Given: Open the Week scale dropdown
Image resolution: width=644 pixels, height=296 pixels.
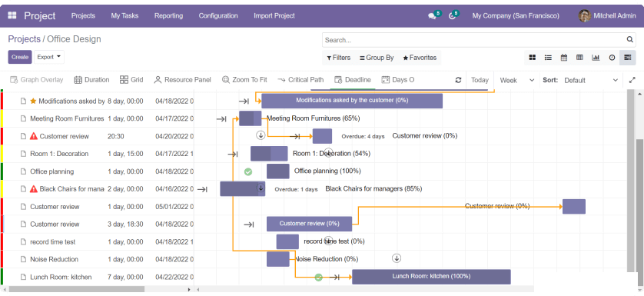Looking at the screenshot, I should [516, 80].
